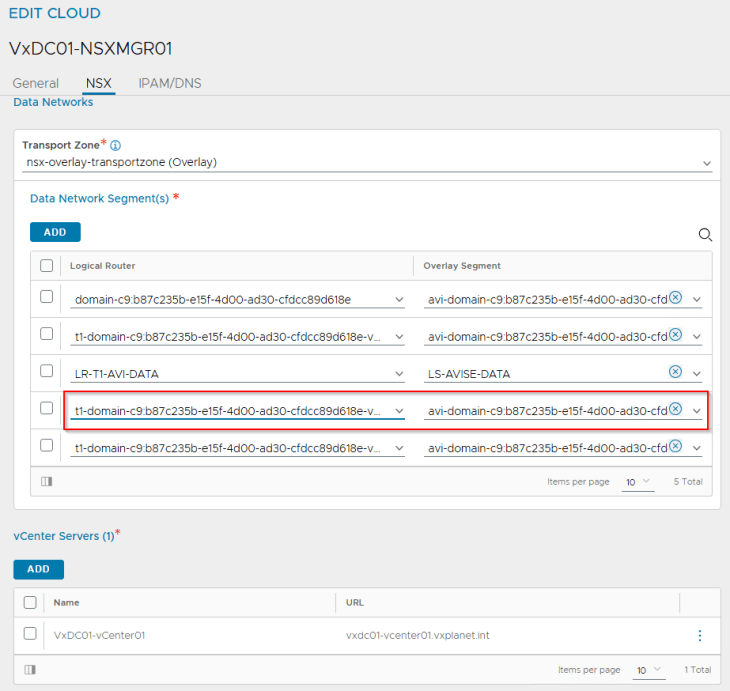Expand the Transport Zone dropdown
Screen dimensions: 730x691
point(706,163)
